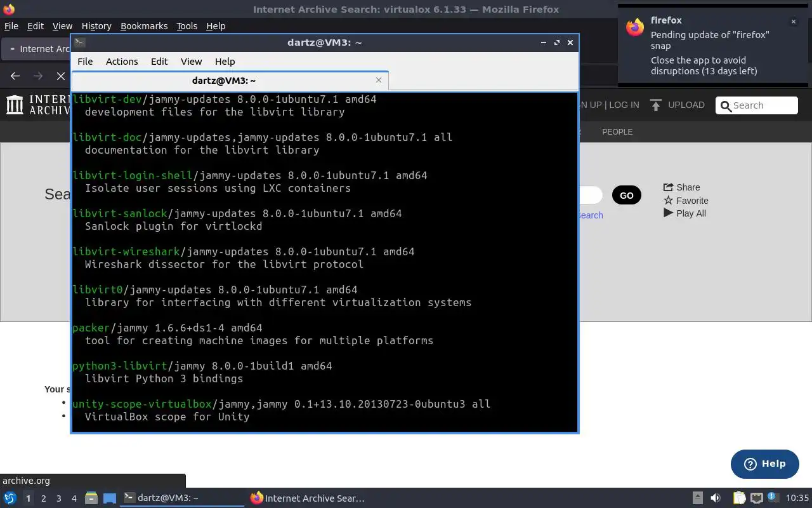The width and height of the screenshot is (812, 508).
Task: Click the unity-scope-virtualbox package name
Action: click(142, 404)
